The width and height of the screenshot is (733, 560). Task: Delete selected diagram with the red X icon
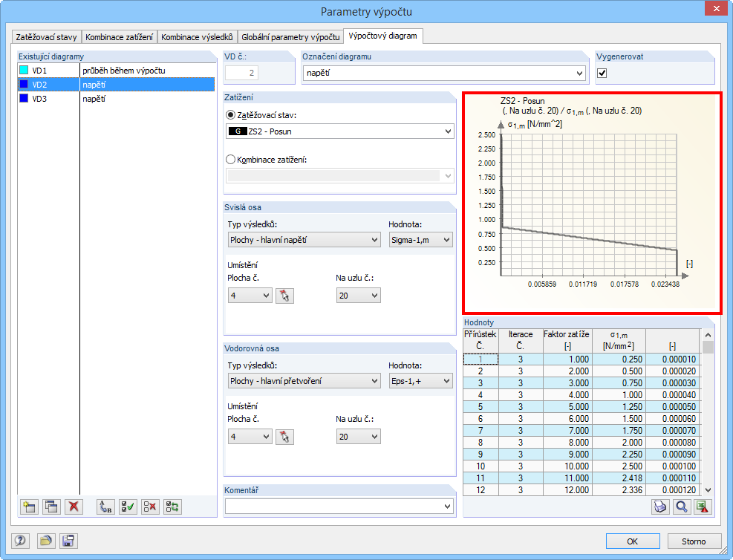(x=74, y=507)
